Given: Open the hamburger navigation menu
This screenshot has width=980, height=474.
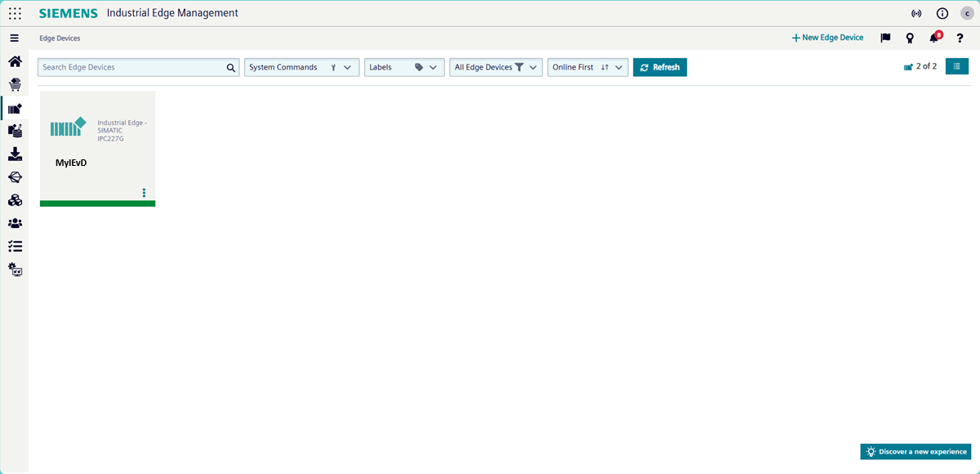Looking at the screenshot, I should [14, 38].
